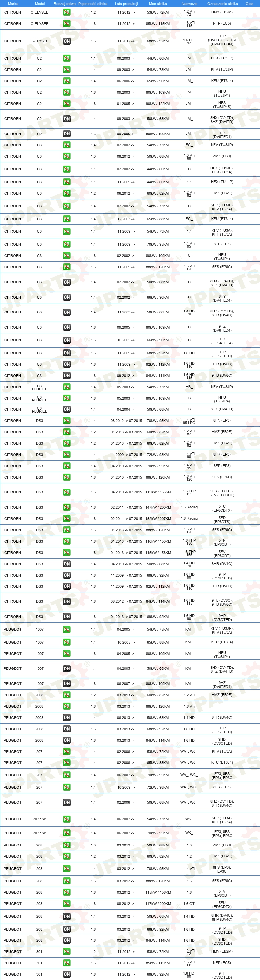Click the Opis column header
This screenshot has height=980, width=260.
pos(249,4)
